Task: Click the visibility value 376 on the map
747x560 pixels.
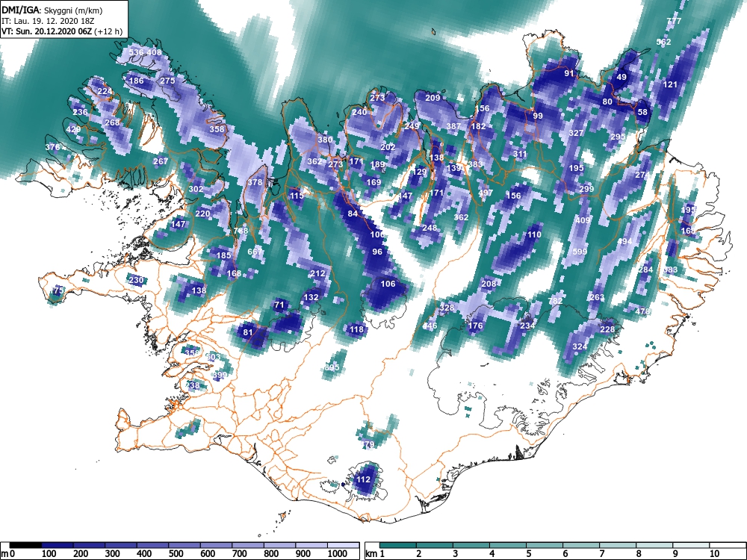Action: [52, 148]
